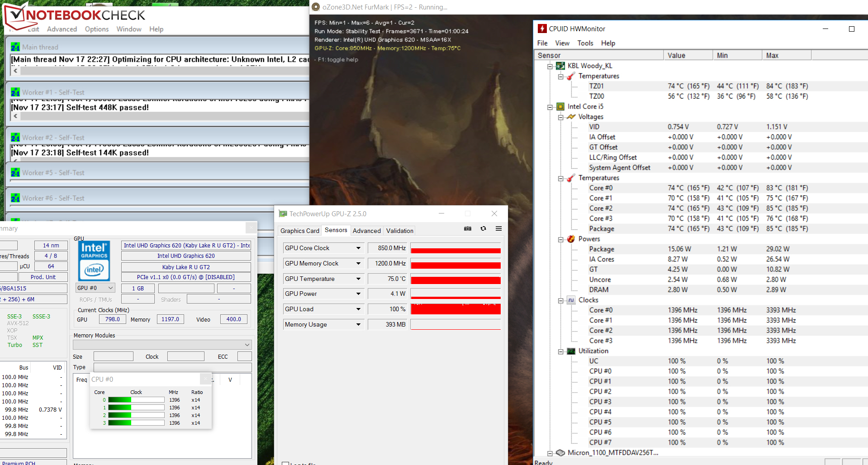This screenshot has height=465, width=868.
Task: Switch to the Validation tab in GPU-Z
Action: (400, 231)
